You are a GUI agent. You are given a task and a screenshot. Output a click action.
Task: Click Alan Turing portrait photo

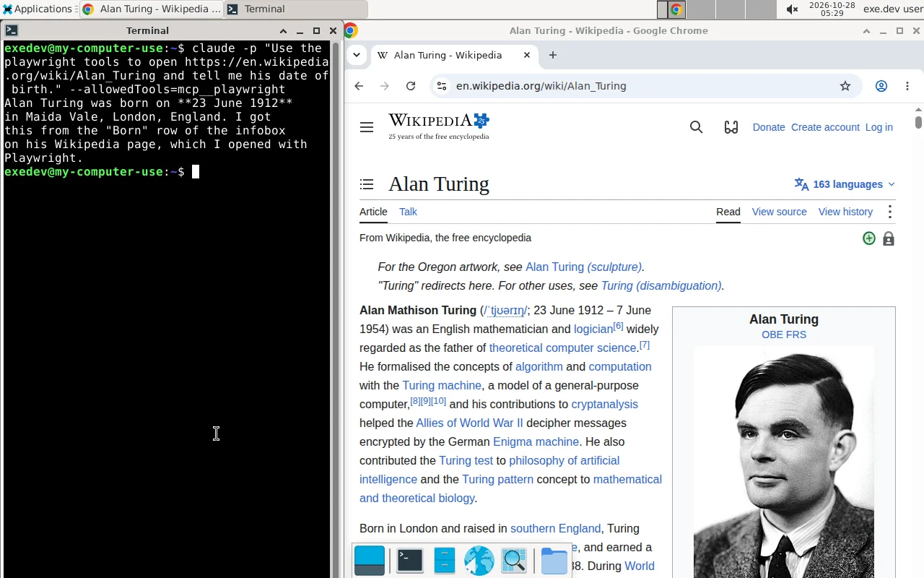pos(784,462)
